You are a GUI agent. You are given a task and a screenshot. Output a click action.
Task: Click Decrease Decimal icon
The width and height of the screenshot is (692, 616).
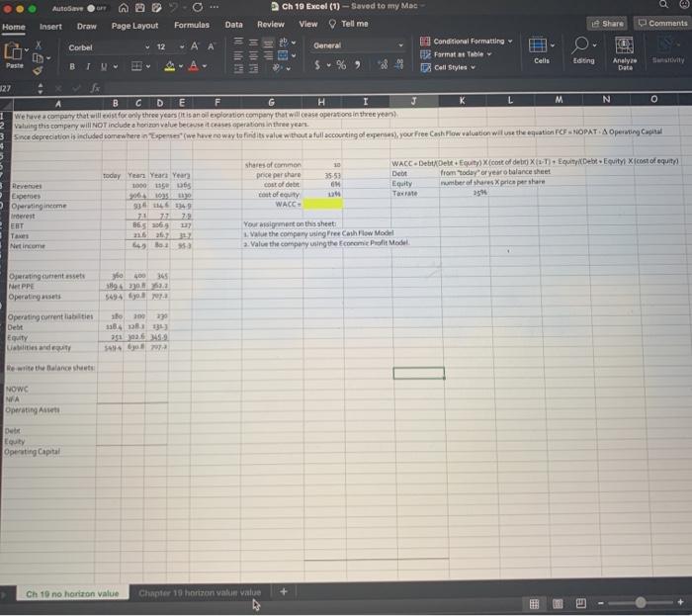click(399, 64)
